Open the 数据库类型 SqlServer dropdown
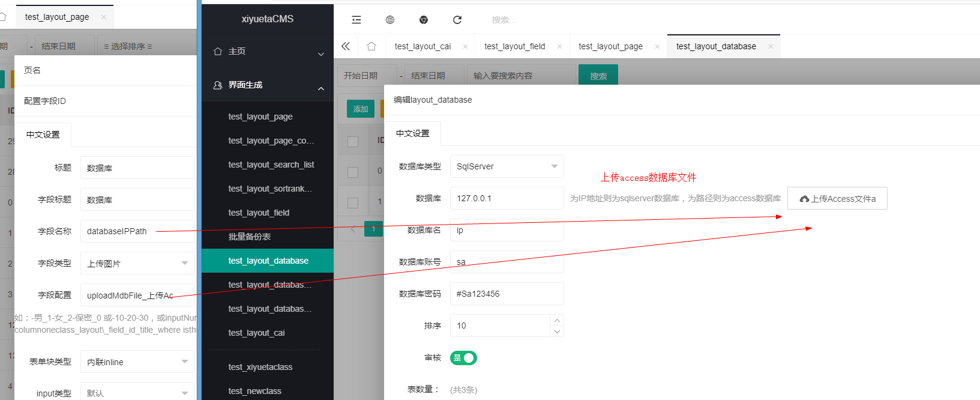Viewport: 980px width, 400px height. (507, 166)
